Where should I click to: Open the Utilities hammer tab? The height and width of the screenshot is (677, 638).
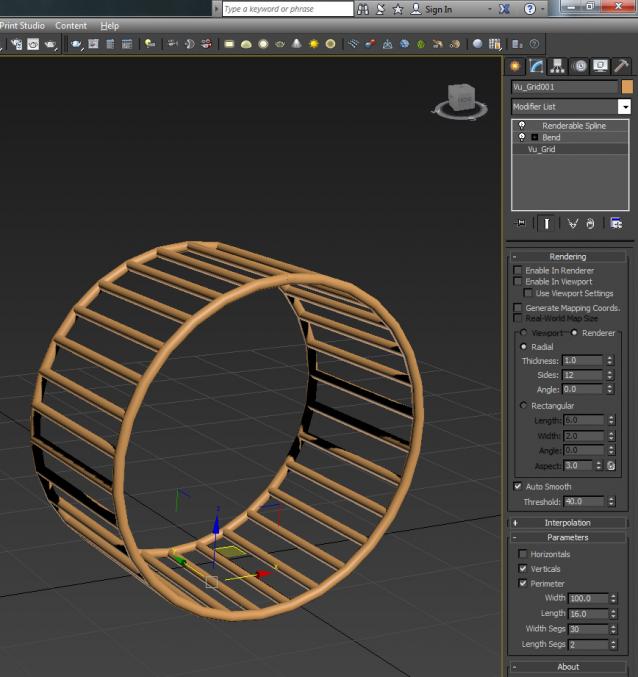point(621,66)
